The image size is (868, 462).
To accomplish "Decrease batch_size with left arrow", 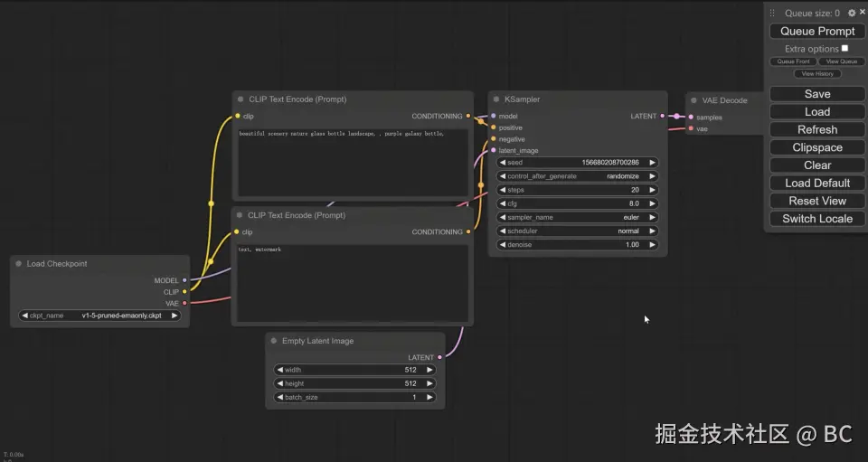I will (x=279, y=397).
